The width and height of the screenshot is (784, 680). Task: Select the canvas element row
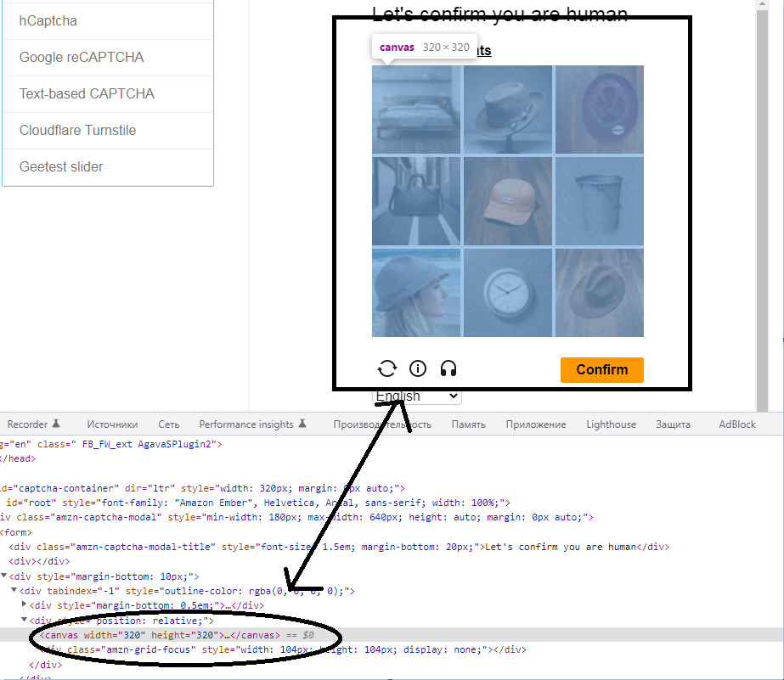point(392,635)
